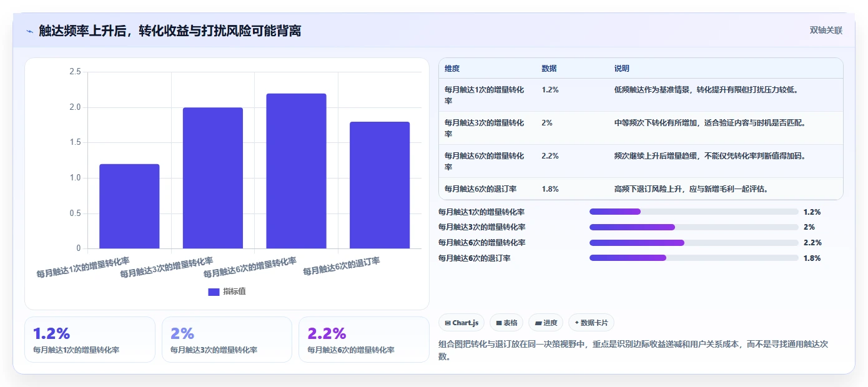Click the 1.2% progress bar

click(694, 212)
